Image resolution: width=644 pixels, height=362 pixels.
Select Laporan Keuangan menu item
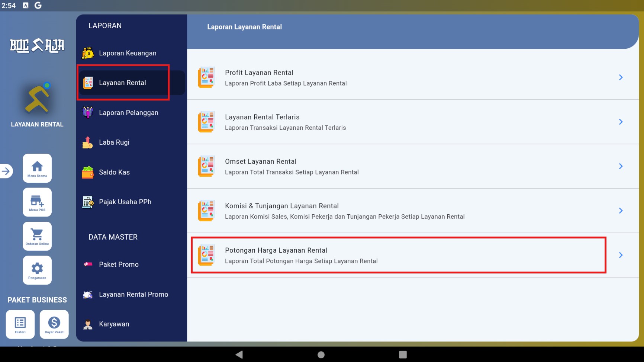[131, 53]
